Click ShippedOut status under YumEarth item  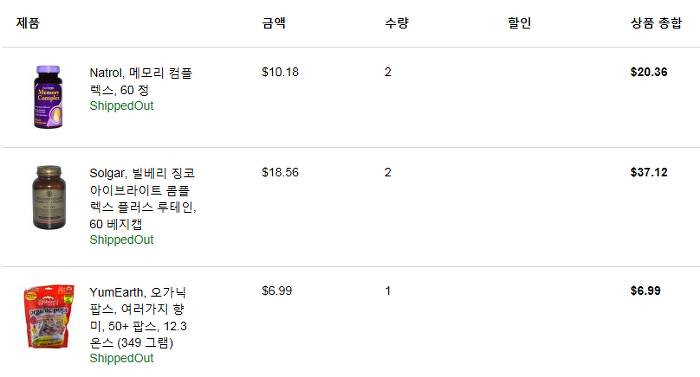coord(121,358)
